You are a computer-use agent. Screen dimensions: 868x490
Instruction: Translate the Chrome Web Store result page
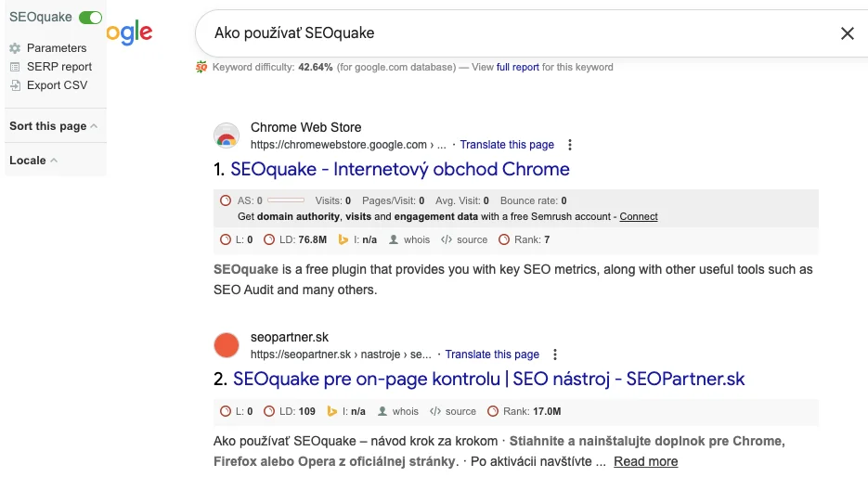pos(507,145)
